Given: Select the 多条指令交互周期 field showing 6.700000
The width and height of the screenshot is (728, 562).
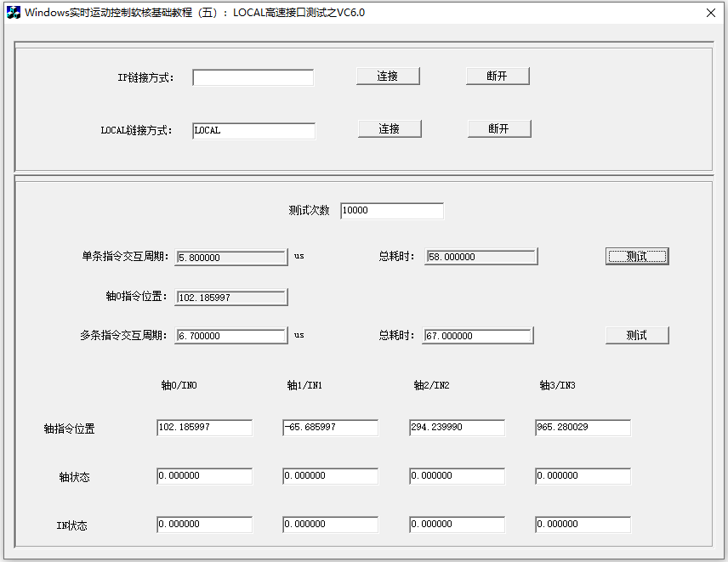Looking at the screenshot, I should (x=231, y=335).
